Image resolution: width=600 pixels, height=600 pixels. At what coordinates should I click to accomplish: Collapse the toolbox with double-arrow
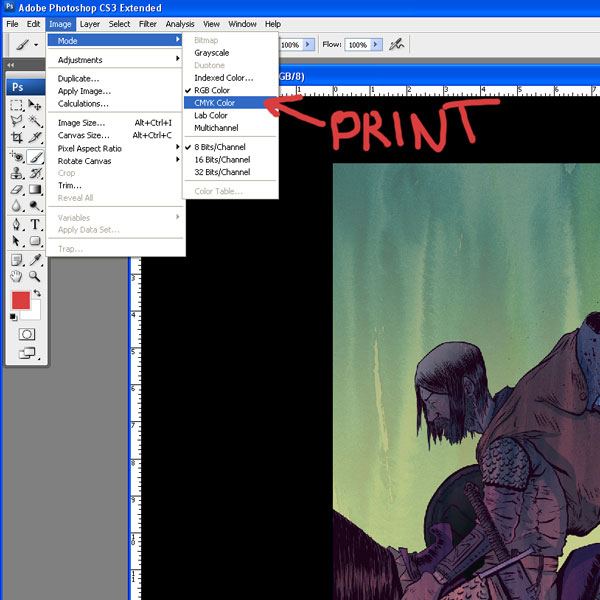coord(11,65)
